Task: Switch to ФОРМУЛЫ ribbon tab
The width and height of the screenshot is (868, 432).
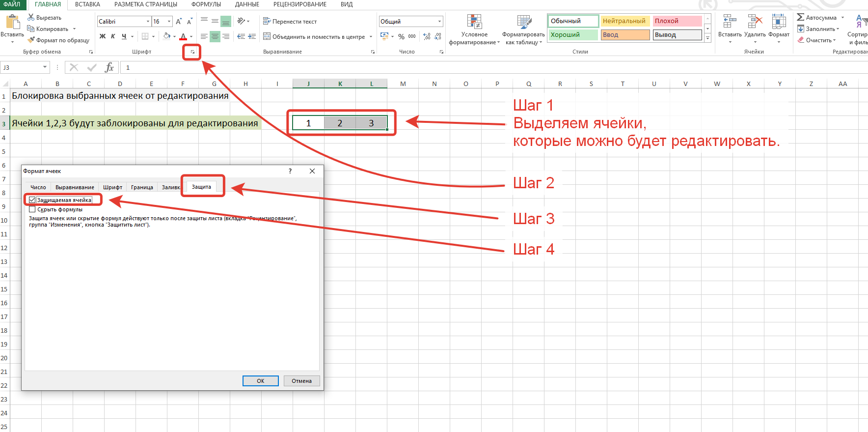Action: [206, 4]
